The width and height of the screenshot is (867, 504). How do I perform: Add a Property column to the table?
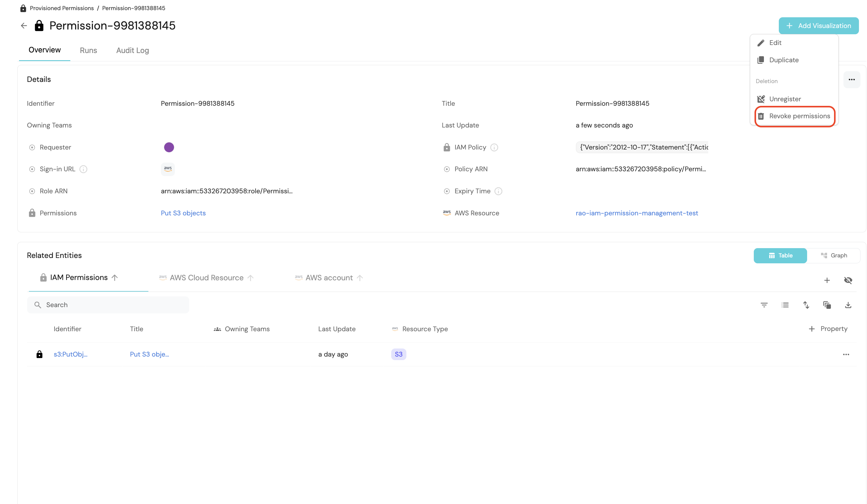pos(827,329)
